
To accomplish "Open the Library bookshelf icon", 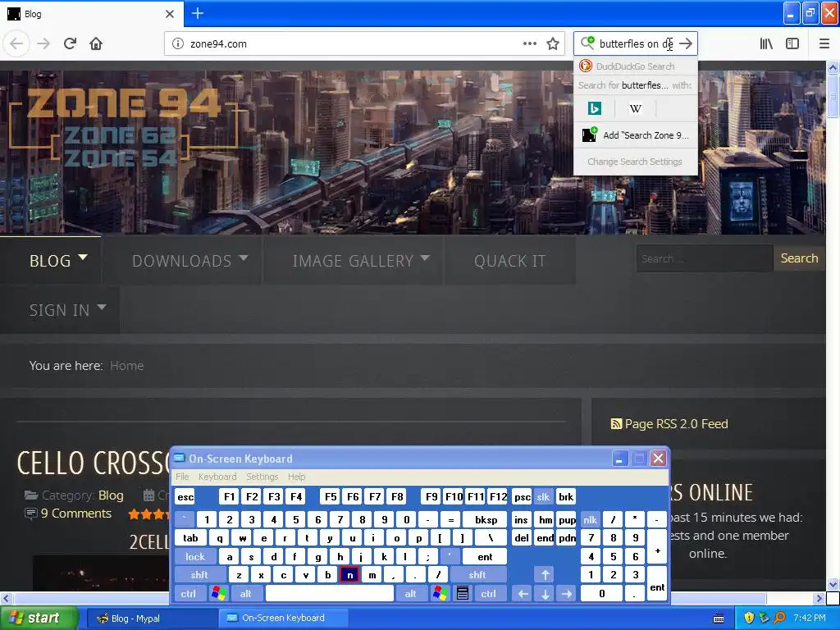I will pyautogui.click(x=766, y=43).
